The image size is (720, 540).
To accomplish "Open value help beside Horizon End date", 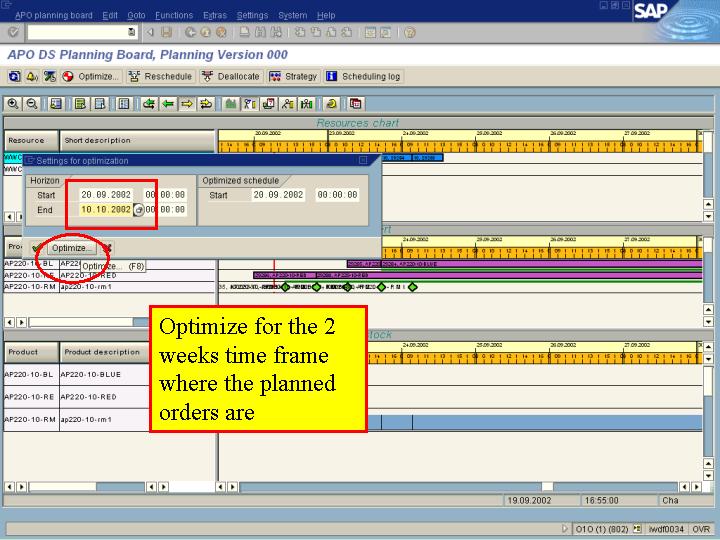I will 138,210.
